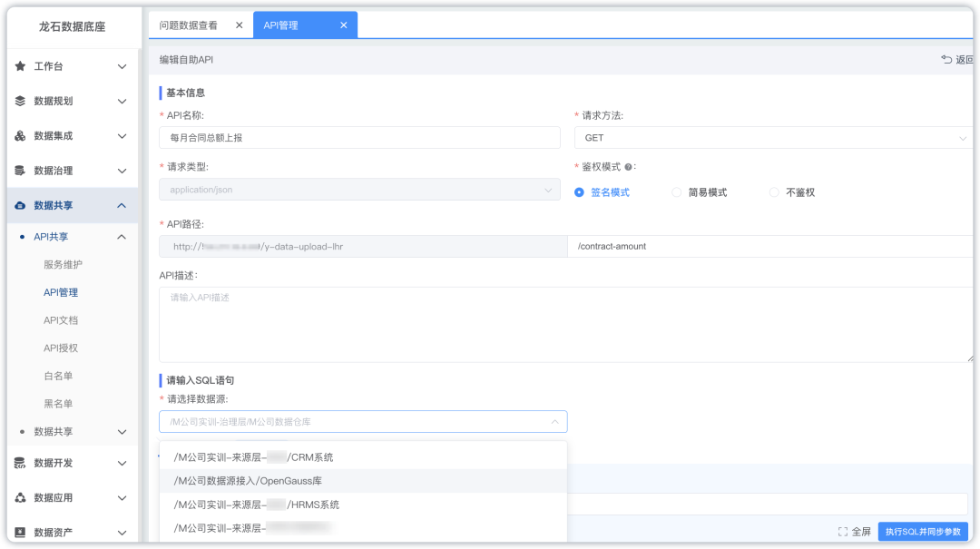Open 白名单 in sidebar
The width and height of the screenshot is (980, 549).
coord(58,376)
